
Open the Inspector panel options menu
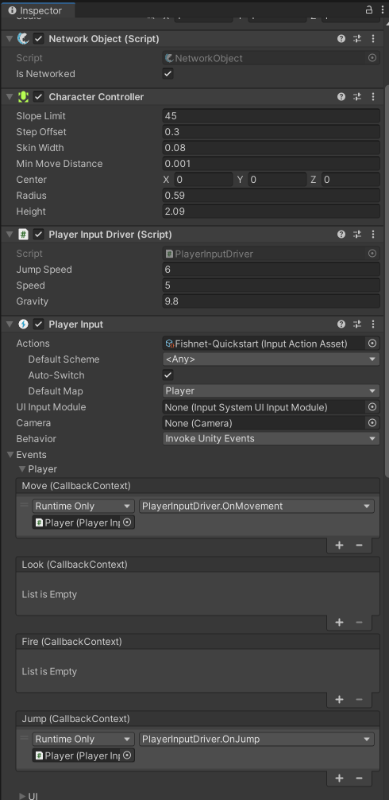click(x=382, y=10)
